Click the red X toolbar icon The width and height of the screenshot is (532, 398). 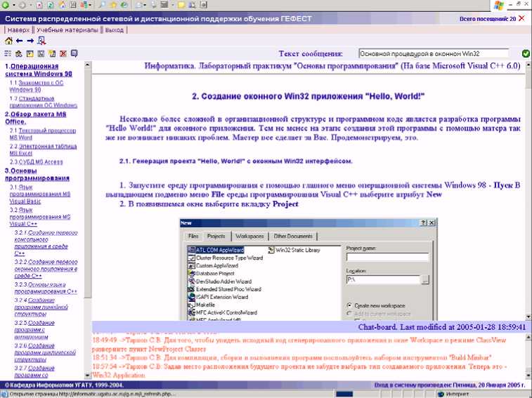pos(63,53)
